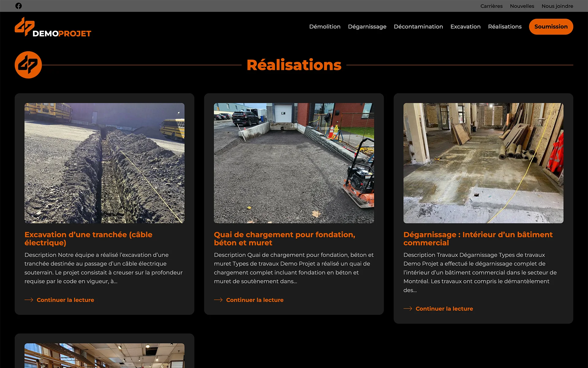Click the Soumission button
Image resolution: width=588 pixels, height=368 pixels.
tap(551, 27)
